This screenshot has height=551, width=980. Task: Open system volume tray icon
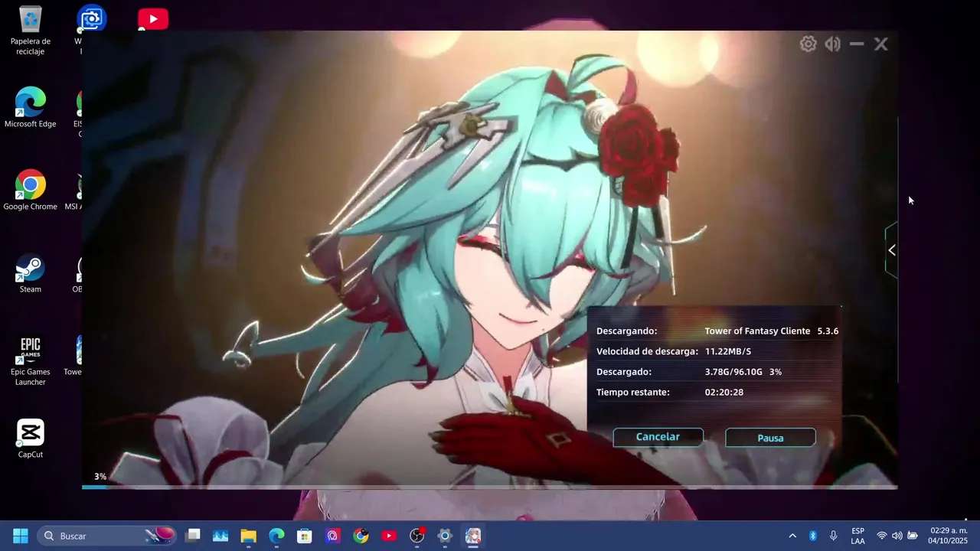point(897,536)
